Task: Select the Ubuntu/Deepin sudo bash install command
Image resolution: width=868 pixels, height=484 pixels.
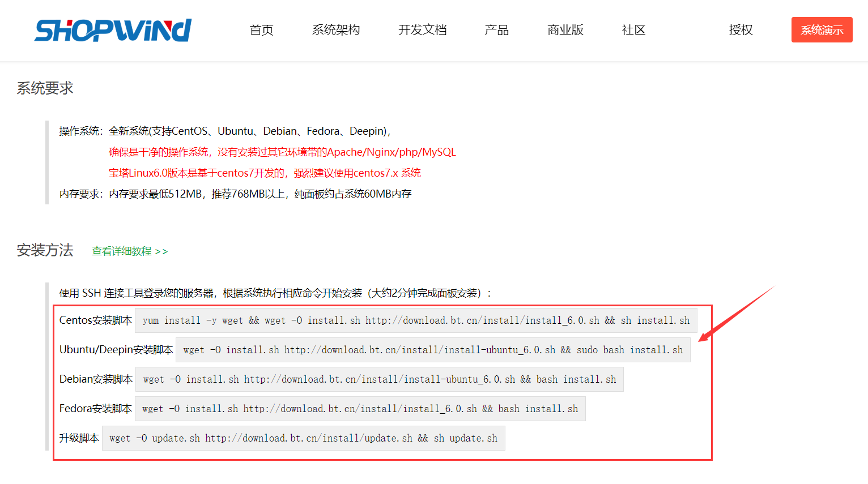Action: click(433, 350)
